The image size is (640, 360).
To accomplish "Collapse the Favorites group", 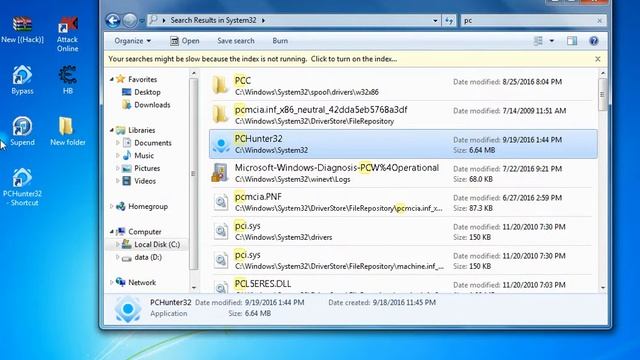I will pos(112,79).
